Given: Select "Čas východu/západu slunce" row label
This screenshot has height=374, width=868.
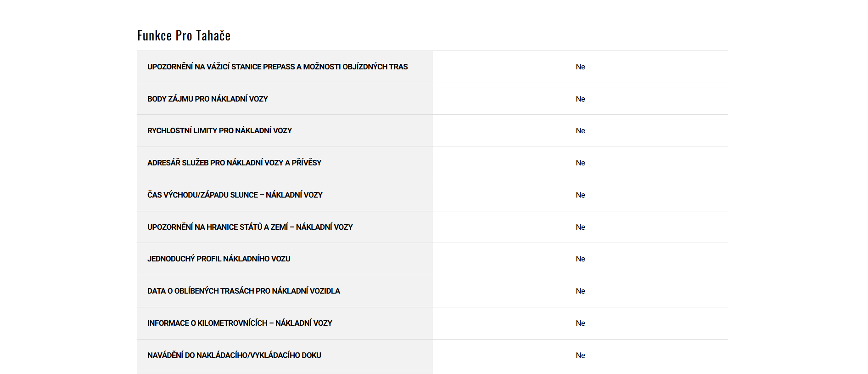Looking at the screenshot, I should point(235,195).
